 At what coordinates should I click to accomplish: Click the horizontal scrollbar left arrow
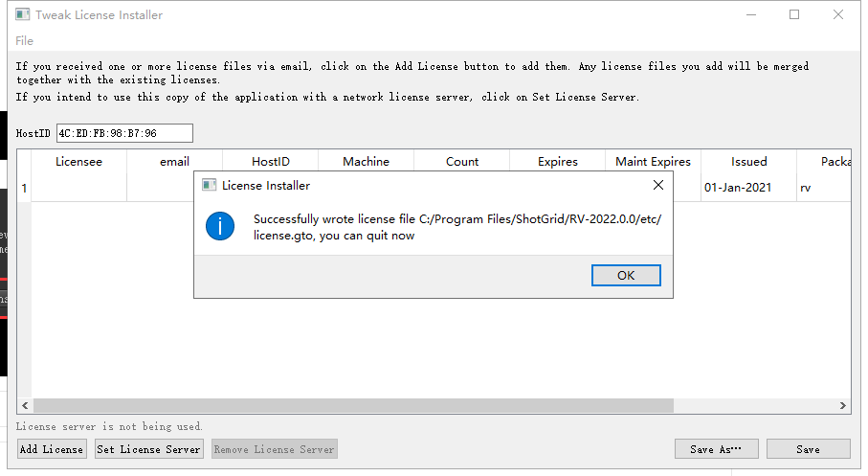[x=24, y=406]
